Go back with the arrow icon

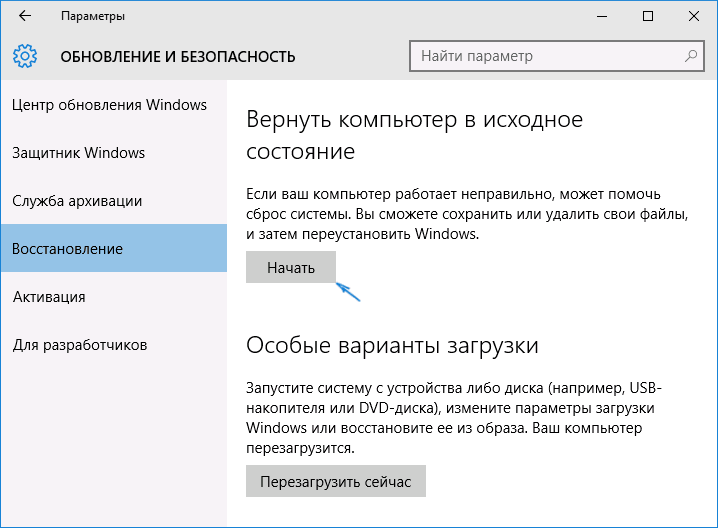(25, 16)
